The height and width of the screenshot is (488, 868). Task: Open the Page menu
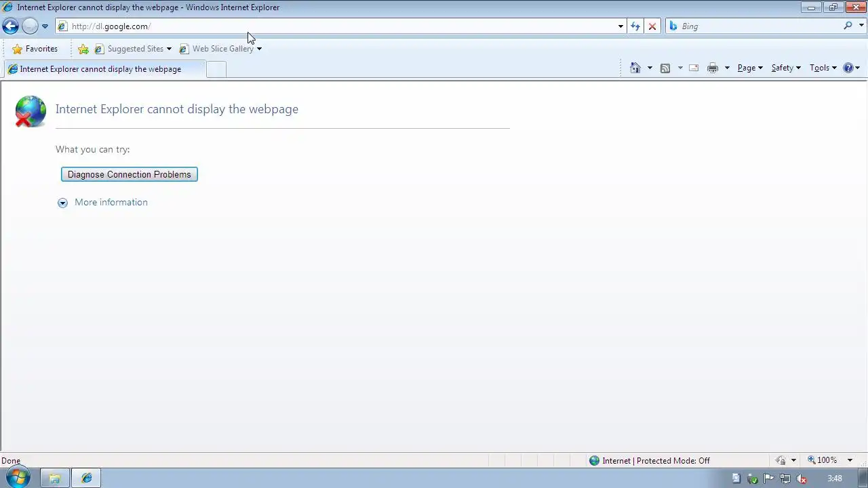tap(750, 68)
